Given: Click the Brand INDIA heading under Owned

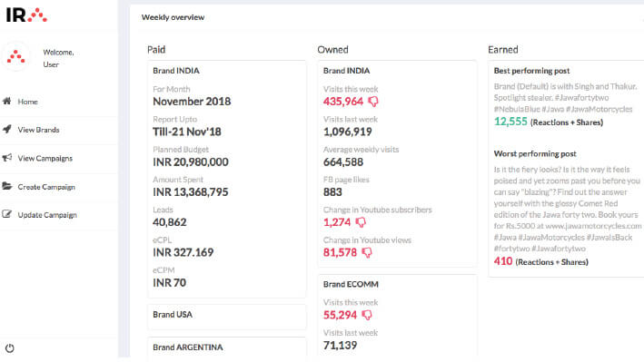Looking at the screenshot, I should [x=347, y=71].
